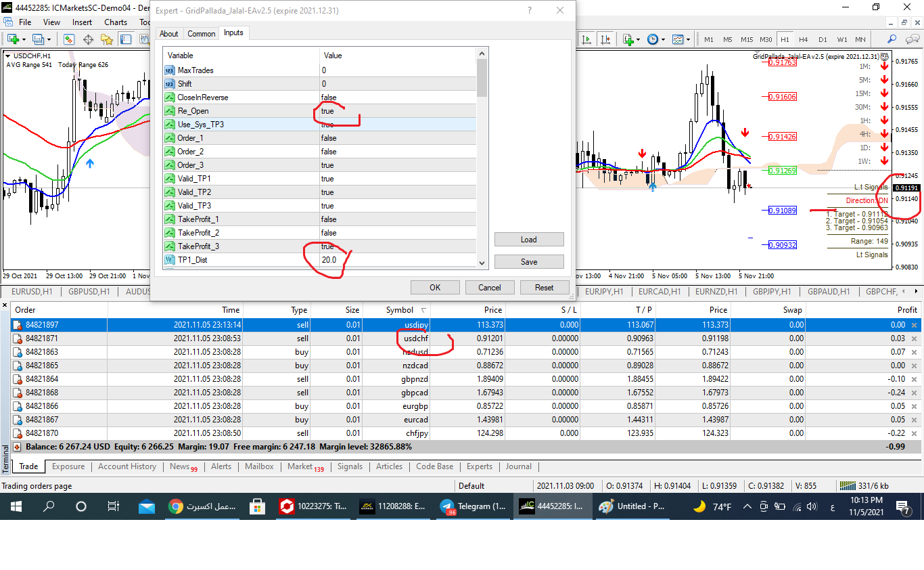924x570 pixels.
Task: Toggle the Terminal panel toolbar icon
Action: click(126, 39)
